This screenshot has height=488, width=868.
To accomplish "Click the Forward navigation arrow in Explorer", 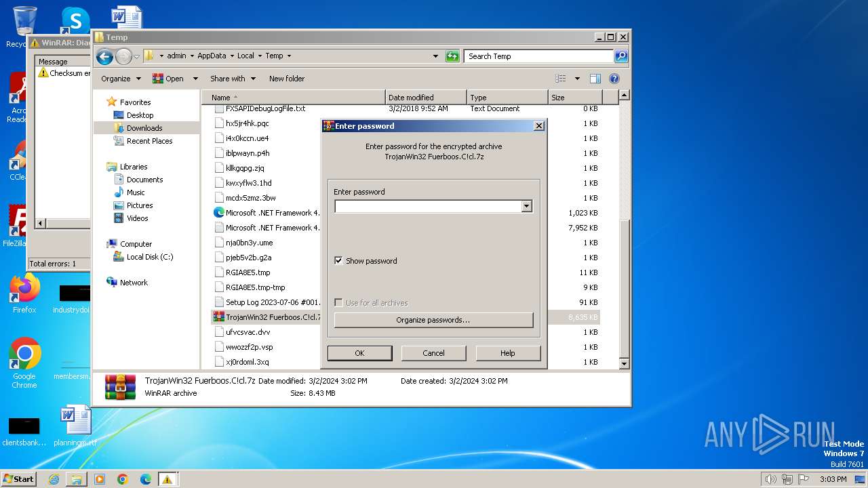I will 123,56.
